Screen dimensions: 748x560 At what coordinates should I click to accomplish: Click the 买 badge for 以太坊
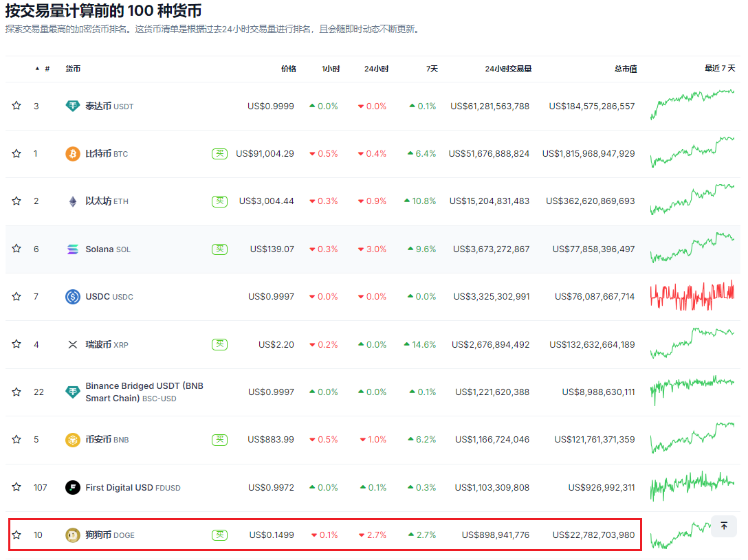click(219, 201)
